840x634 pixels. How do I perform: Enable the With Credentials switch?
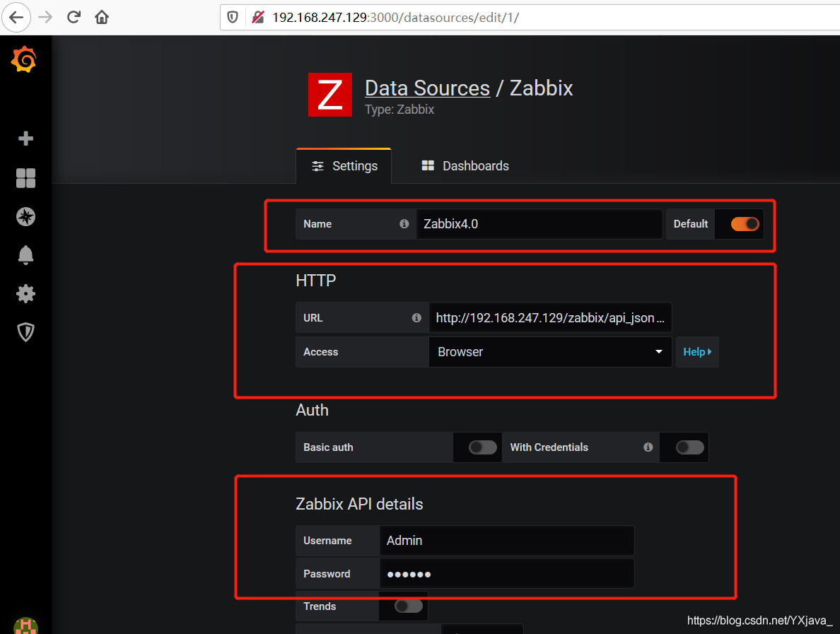point(689,447)
